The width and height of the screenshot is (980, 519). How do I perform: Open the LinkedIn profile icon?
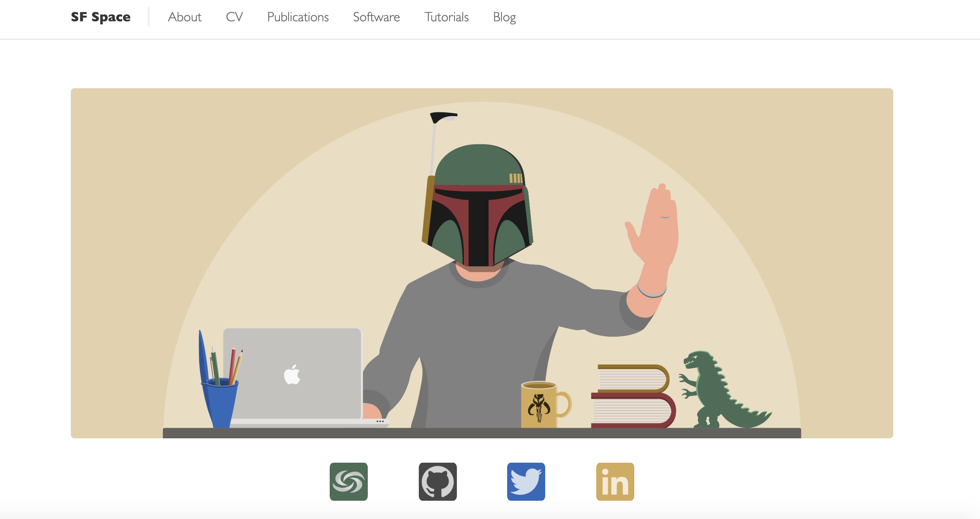pos(615,481)
